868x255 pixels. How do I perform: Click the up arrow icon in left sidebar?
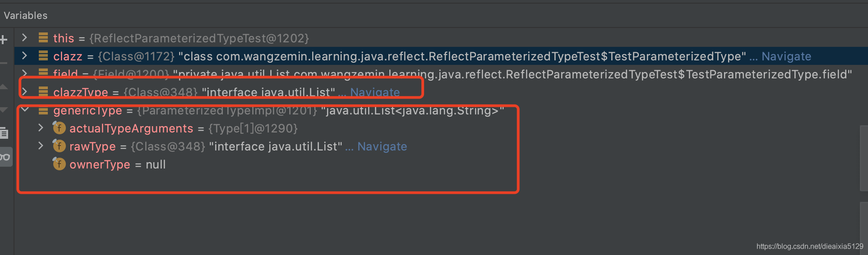coord(4,87)
